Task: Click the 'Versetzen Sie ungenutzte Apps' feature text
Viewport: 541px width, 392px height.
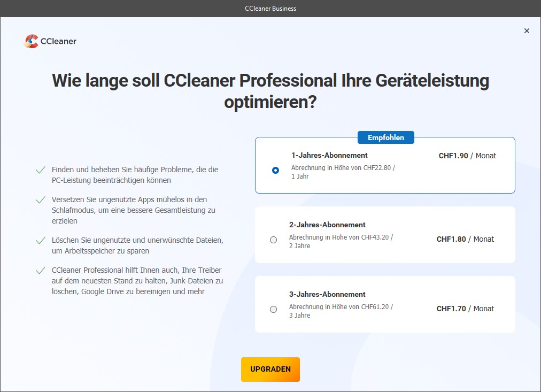Action: coord(134,210)
